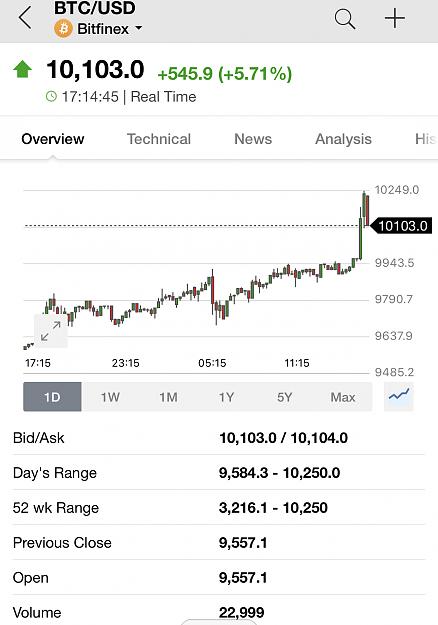Tap the orange Bitcoin logo icon
Viewport: 438px width, 625px height.
[63, 29]
